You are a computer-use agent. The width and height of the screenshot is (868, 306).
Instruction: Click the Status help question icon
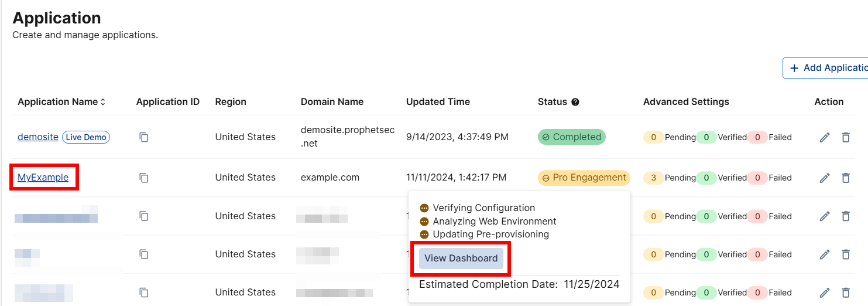tap(575, 102)
